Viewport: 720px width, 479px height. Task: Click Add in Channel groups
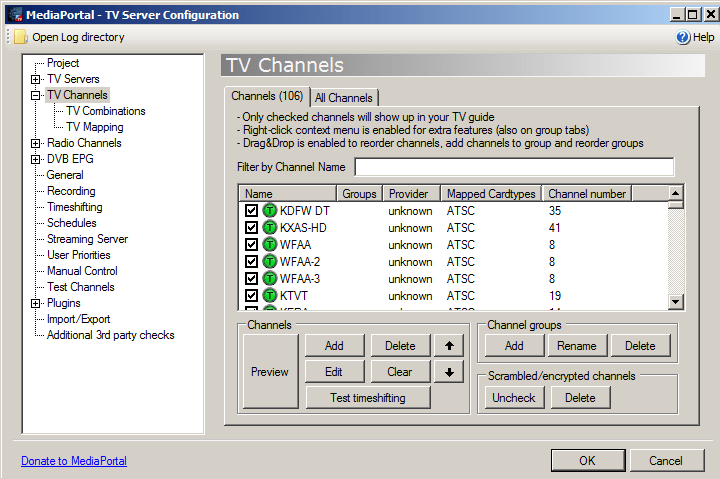click(x=514, y=346)
